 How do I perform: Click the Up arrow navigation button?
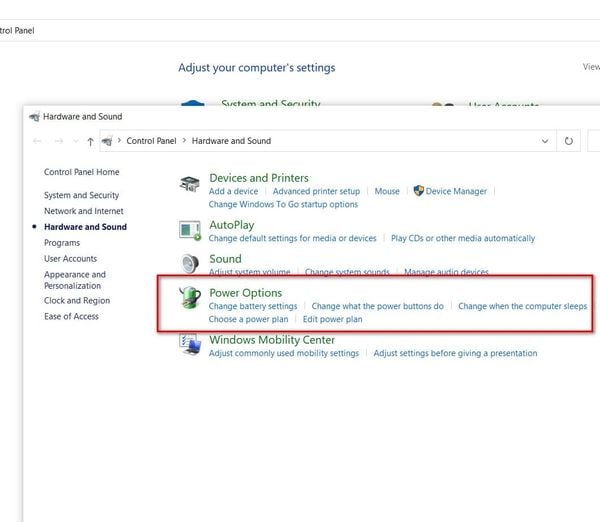[90, 141]
